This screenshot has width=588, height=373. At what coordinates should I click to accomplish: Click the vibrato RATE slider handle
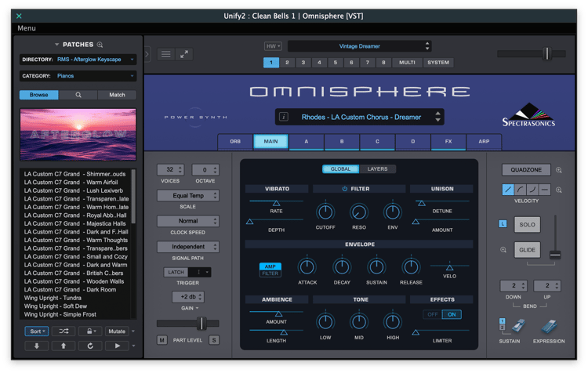coord(277,203)
